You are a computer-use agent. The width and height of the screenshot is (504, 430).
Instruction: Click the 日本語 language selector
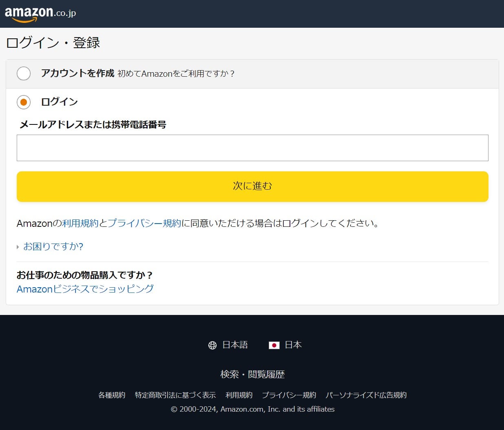pyautogui.click(x=235, y=345)
